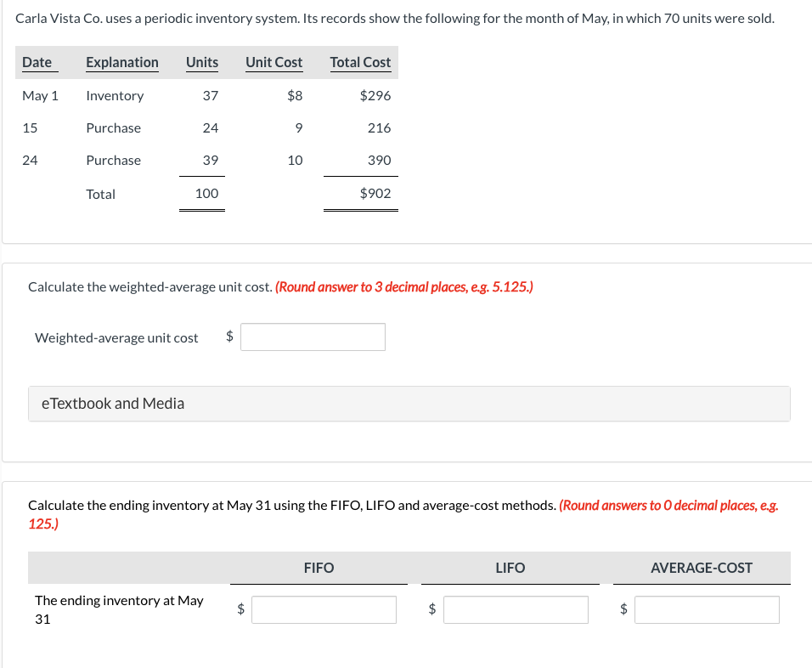Click the Units column header
812x668 pixels.
201,62
